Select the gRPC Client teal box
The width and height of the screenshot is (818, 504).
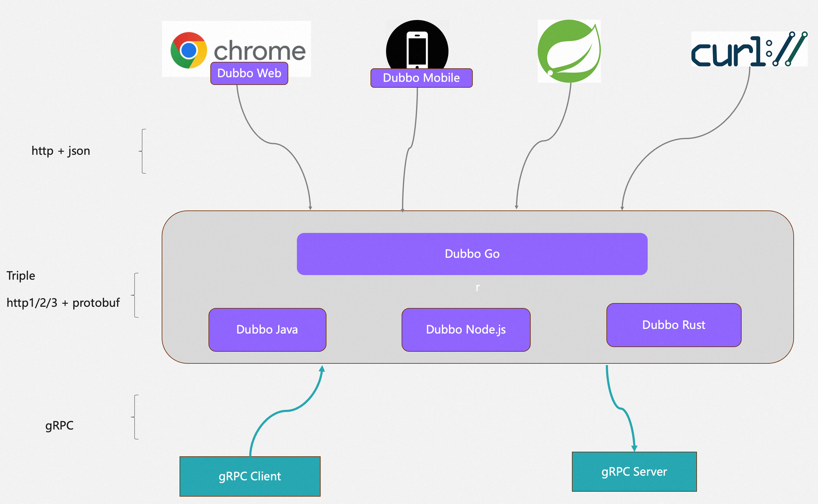click(250, 476)
